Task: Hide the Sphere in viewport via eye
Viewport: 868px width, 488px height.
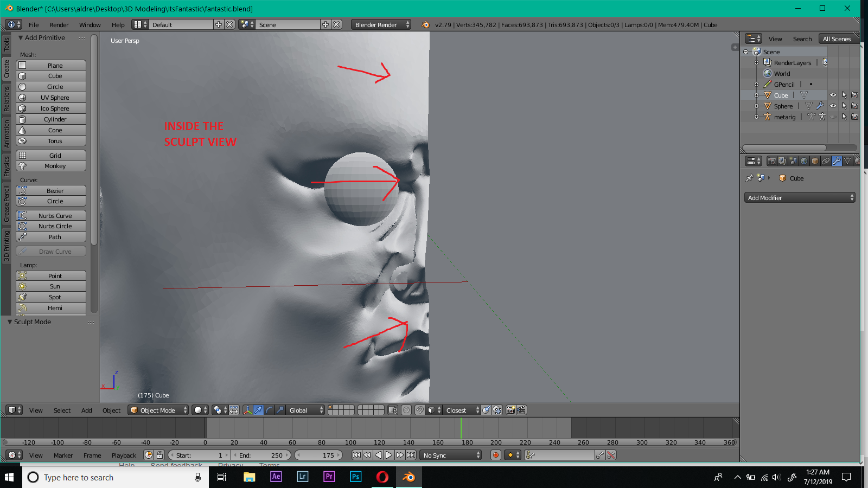Action: pos(833,106)
